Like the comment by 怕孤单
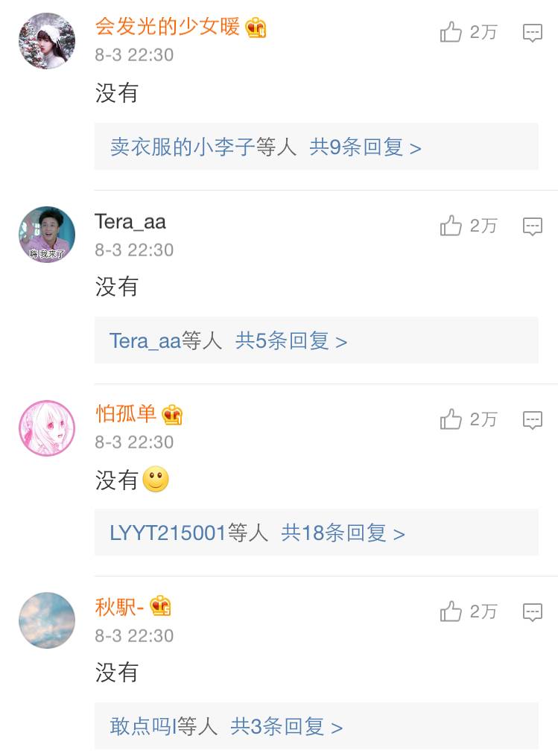Screen dimensions: 558x756 coord(451,419)
